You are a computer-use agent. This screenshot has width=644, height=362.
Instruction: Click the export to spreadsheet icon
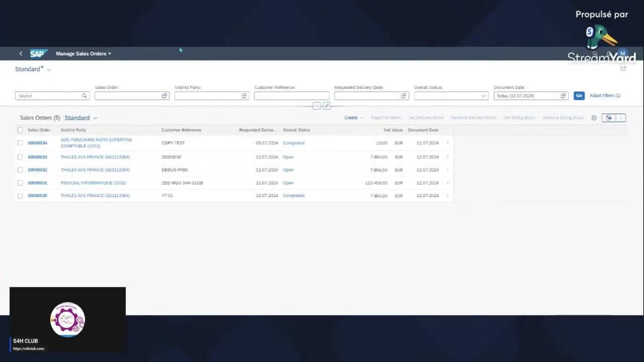point(609,118)
